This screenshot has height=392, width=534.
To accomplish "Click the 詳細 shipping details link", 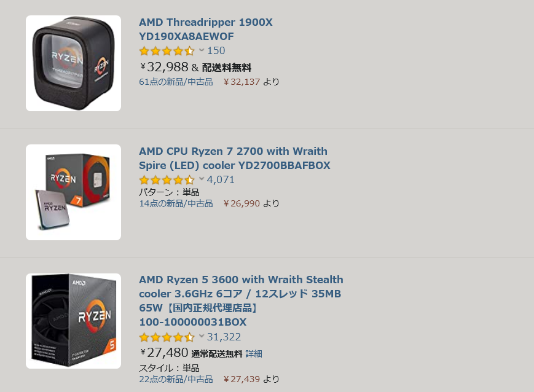I will pyautogui.click(x=254, y=354).
